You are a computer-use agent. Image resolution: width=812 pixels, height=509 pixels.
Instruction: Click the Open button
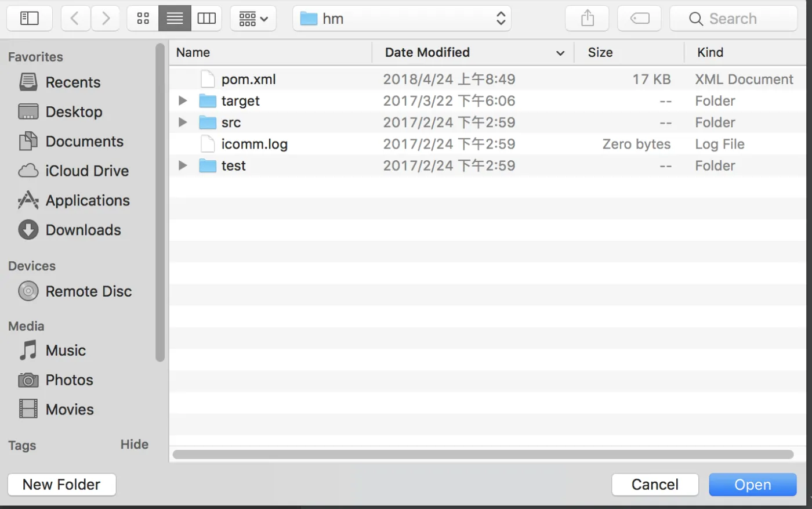pyautogui.click(x=753, y=485)
